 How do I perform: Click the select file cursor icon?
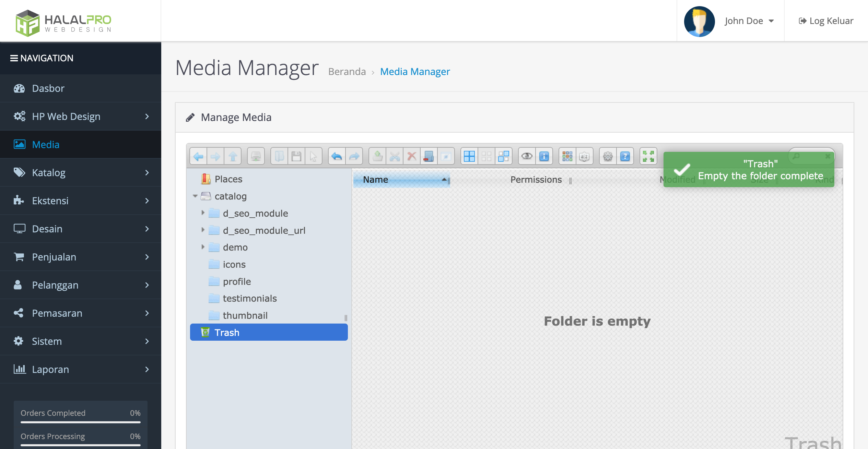pyautogui.click(x=314, y=156)
